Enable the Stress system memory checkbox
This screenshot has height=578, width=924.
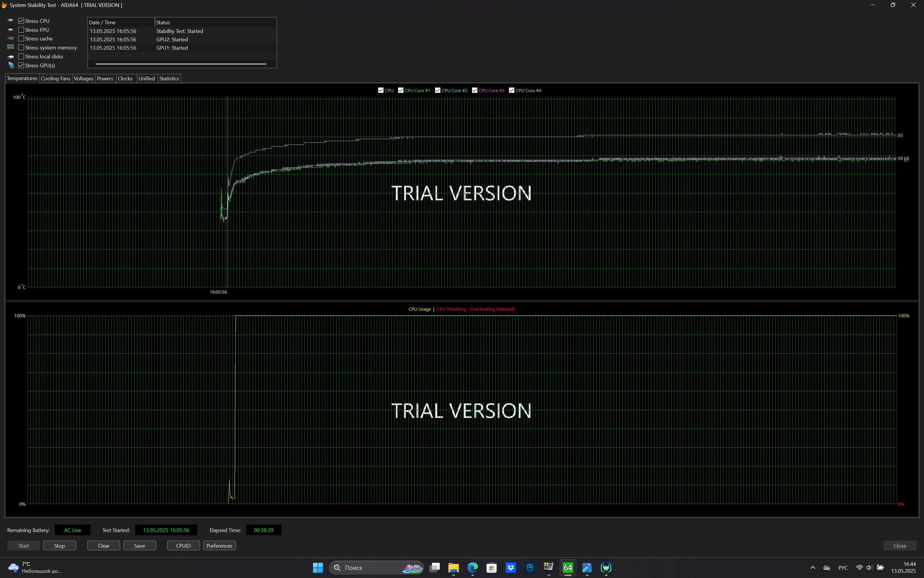coord(21,47)
